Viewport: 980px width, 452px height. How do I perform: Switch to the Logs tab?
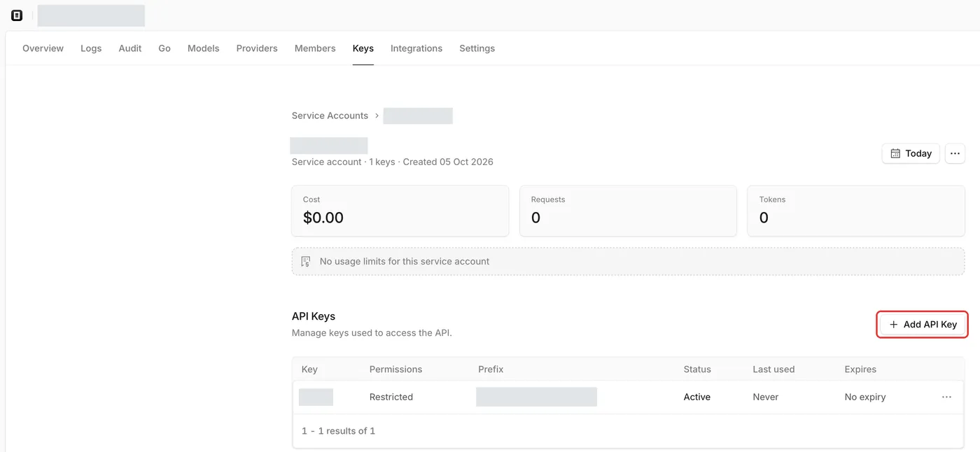(91, 48)
